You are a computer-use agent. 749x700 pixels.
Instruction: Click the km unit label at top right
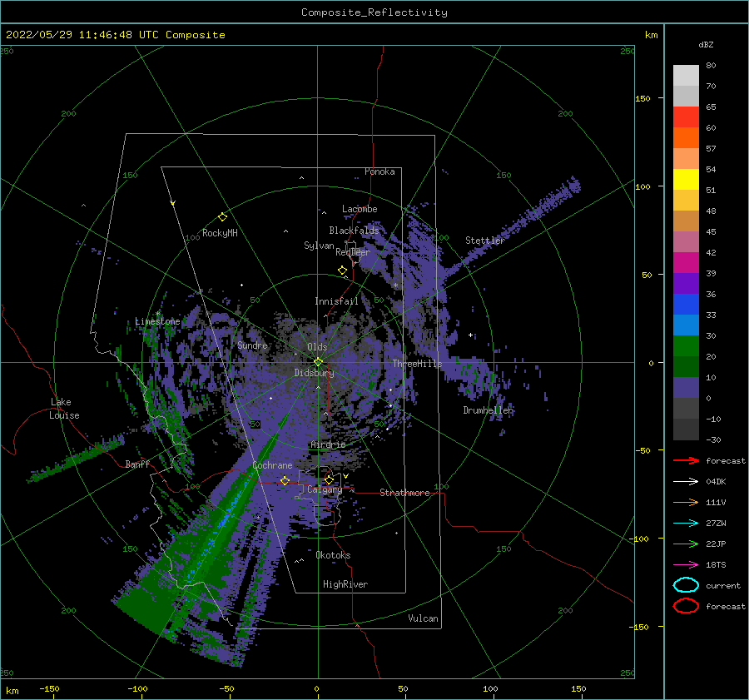pos(651,35)
